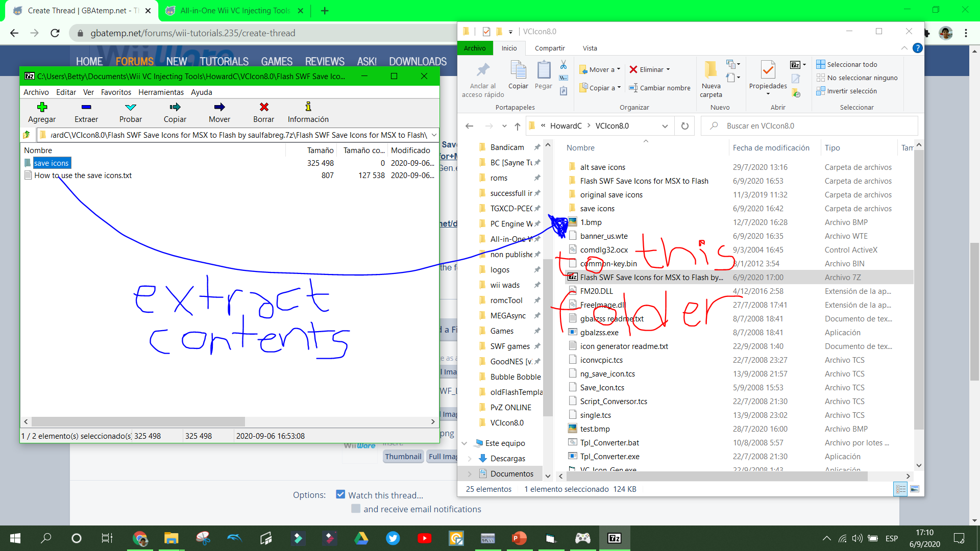Screen dimensions: 980x551
Task: Switch to the Compartir ribbon tab
Action: pyautogui.click(x=550, y=48)
